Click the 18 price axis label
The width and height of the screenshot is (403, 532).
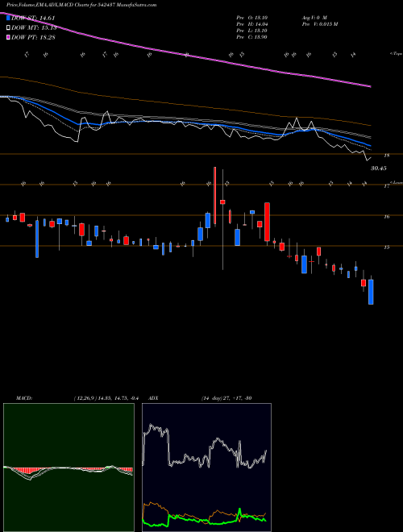pyautogui.click(x=386, y=156)
